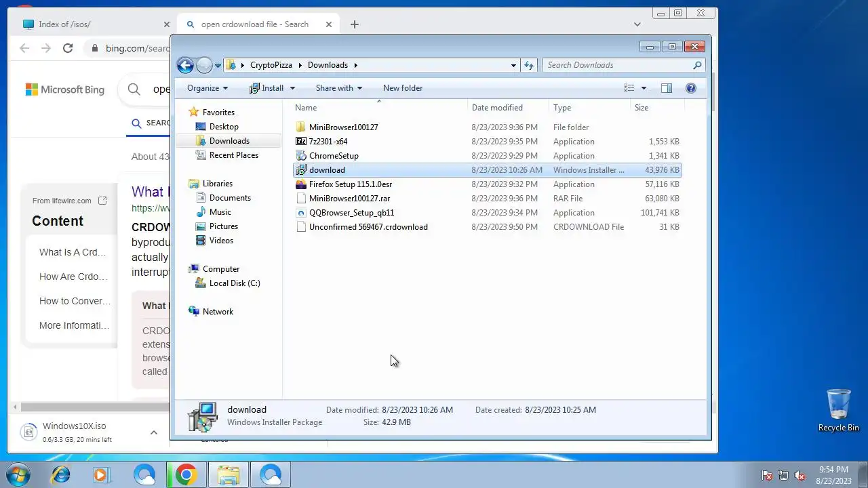Sort by the Date modified column
The height and width of the screenshot is (488, 868).
[x=509, y=108]
